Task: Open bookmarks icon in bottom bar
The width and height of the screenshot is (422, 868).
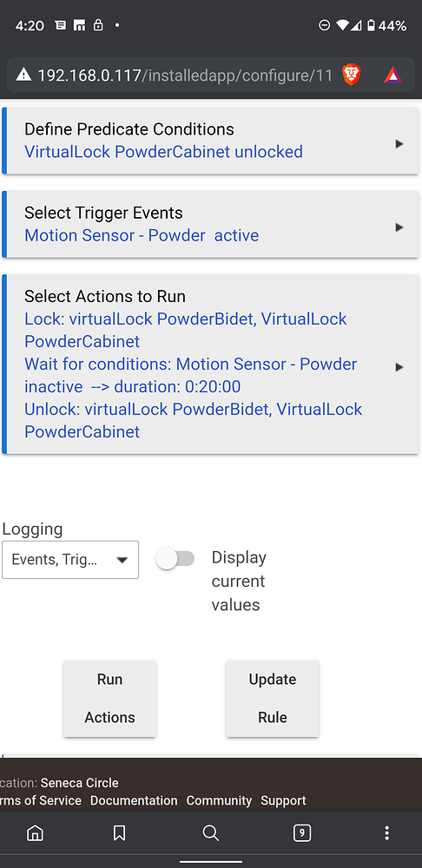Action: coord(119,832)
